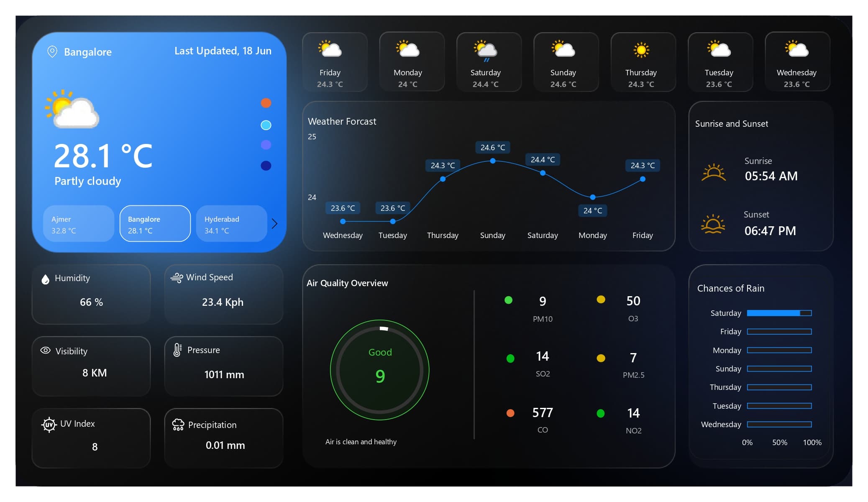Screen dimensions: 868x502
Task: Click the Thursday card sunny icon
Action: pos(641,50)
